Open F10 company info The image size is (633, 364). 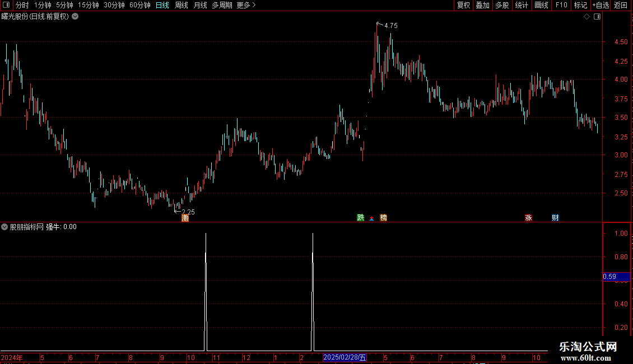tap(561, 5)
